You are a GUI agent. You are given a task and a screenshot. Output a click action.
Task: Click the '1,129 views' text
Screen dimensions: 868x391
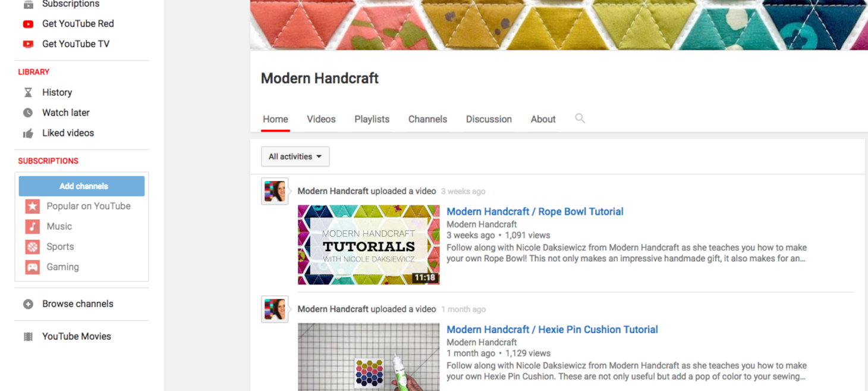tap(528, 353)
